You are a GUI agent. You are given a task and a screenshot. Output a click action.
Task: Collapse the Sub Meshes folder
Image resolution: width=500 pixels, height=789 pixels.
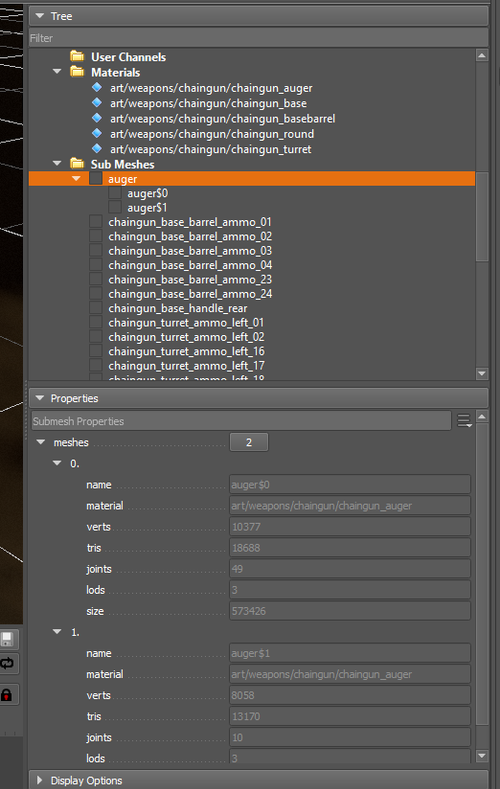[57, 164]
